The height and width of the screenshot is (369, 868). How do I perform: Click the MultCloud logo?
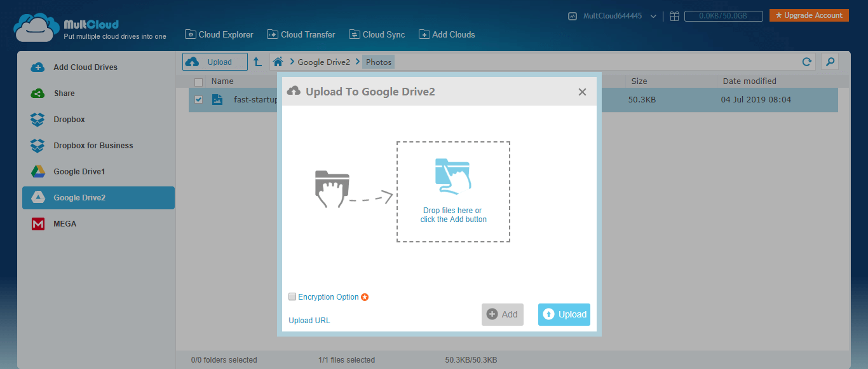90,27
